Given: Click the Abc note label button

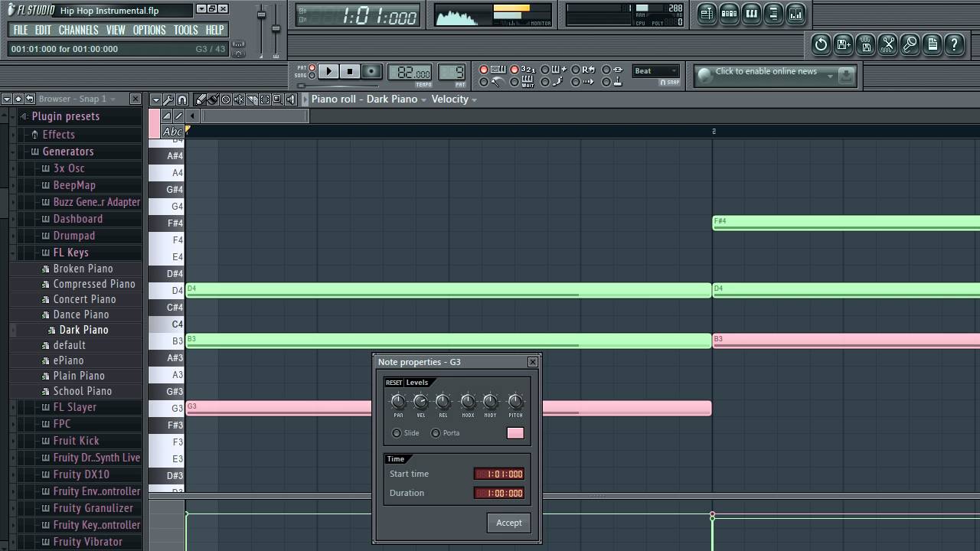Looking at the screenshot, I should click(x=172, y=132).
